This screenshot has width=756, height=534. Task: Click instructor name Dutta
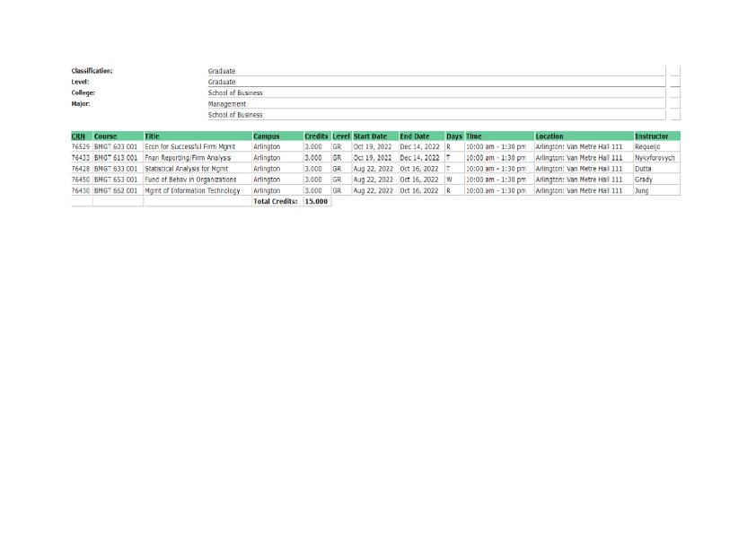(x=643, y=169)
